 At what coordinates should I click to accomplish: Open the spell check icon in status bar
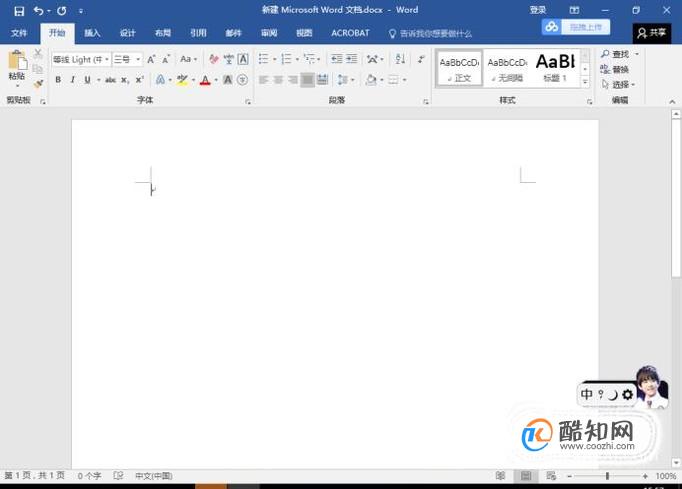[118, 476]
